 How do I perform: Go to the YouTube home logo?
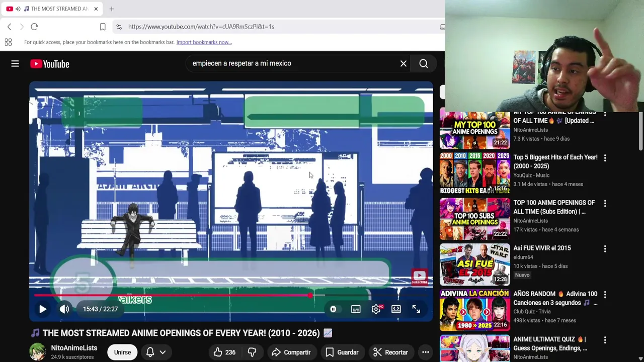(49, 64)
